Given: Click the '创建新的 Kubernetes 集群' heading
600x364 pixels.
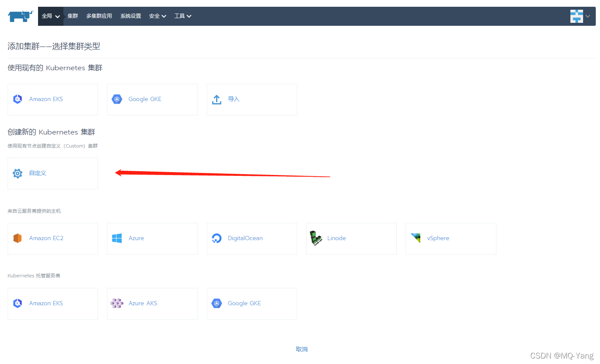Looking at the screenshot, I should (x=52, y=132).
